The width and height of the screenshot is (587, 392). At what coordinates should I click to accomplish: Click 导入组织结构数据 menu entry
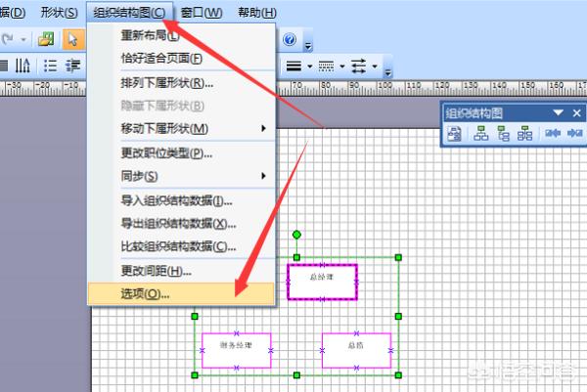176,201
